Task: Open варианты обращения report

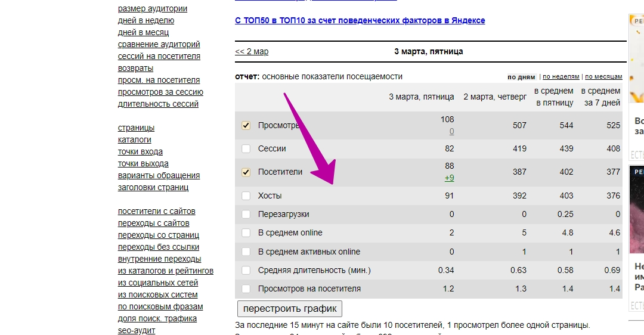Action: (x=159, y=175)
